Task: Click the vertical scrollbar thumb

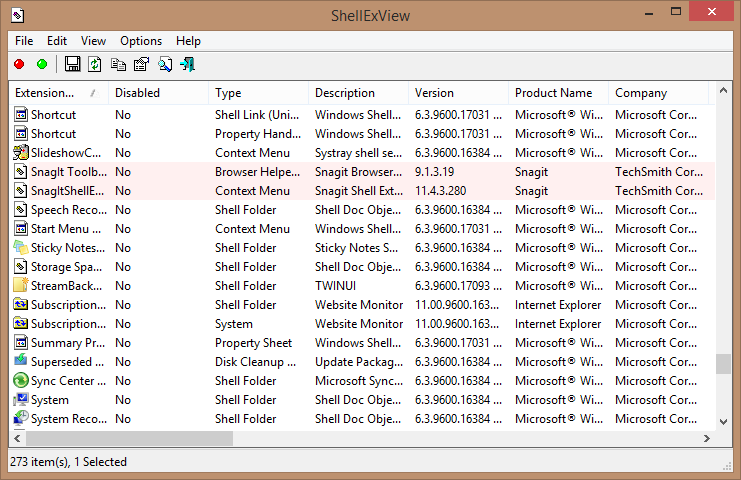Action: (723, 364)
